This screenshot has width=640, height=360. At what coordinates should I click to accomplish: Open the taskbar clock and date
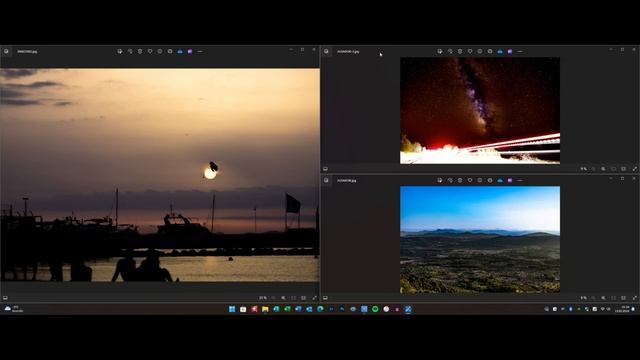[x=622, y=309]
